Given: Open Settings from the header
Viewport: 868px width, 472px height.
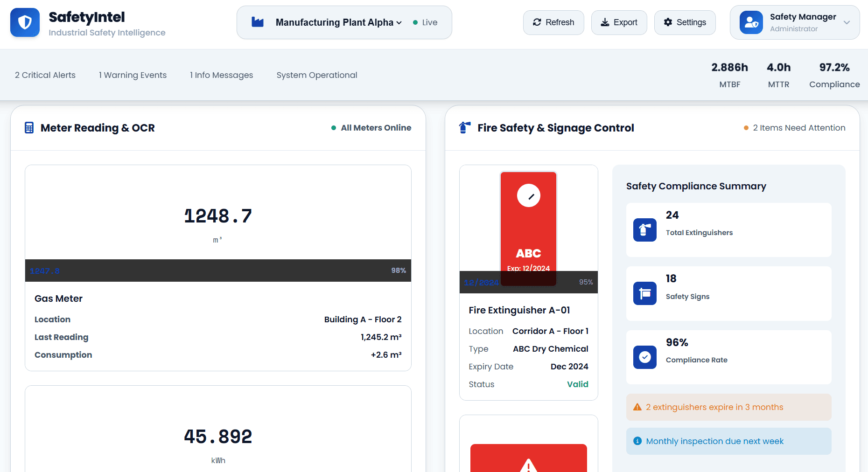Looking at the screenshot, I should coord(685,22).
